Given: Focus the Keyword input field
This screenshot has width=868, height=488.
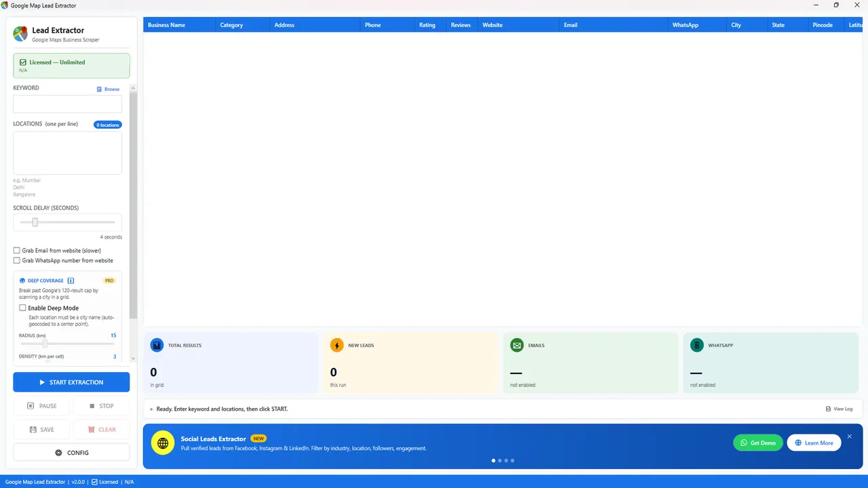Looking at the screenshot, I should (x=68, y=104).
